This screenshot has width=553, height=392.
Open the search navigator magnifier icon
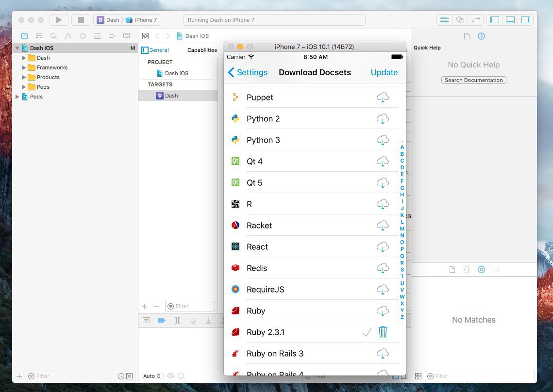[x=53, y=36]
